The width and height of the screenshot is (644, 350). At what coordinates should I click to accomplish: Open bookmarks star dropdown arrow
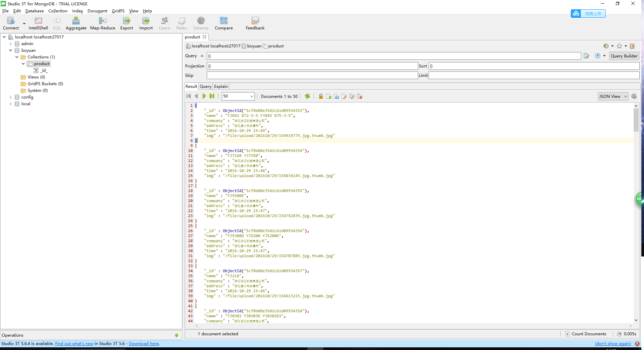pos(626,46)
